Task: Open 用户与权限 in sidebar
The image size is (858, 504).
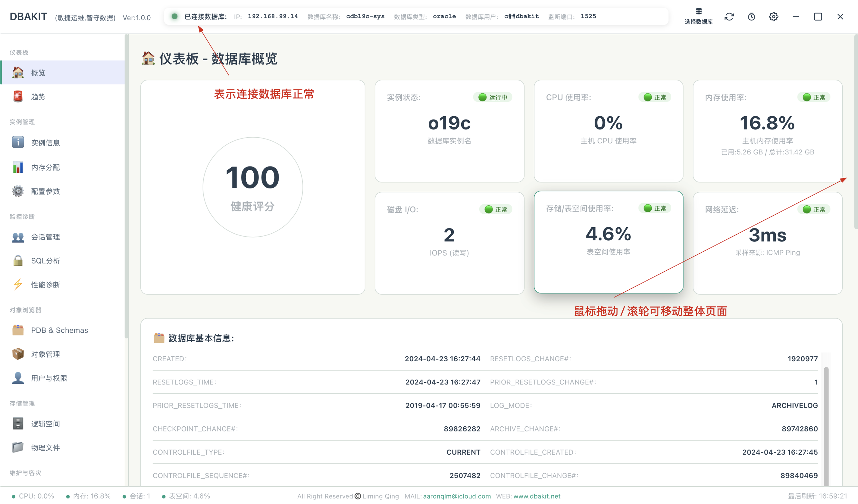Action: pos(63,378)
